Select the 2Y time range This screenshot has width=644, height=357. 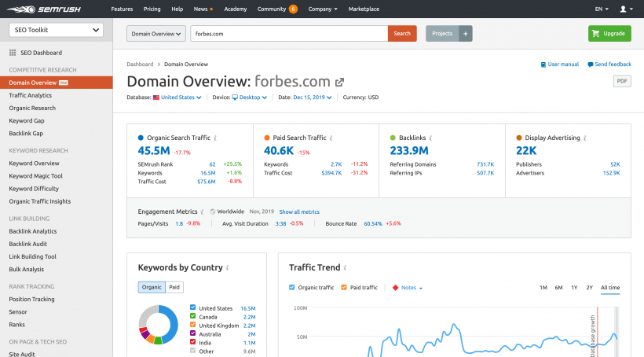[589, 288]
